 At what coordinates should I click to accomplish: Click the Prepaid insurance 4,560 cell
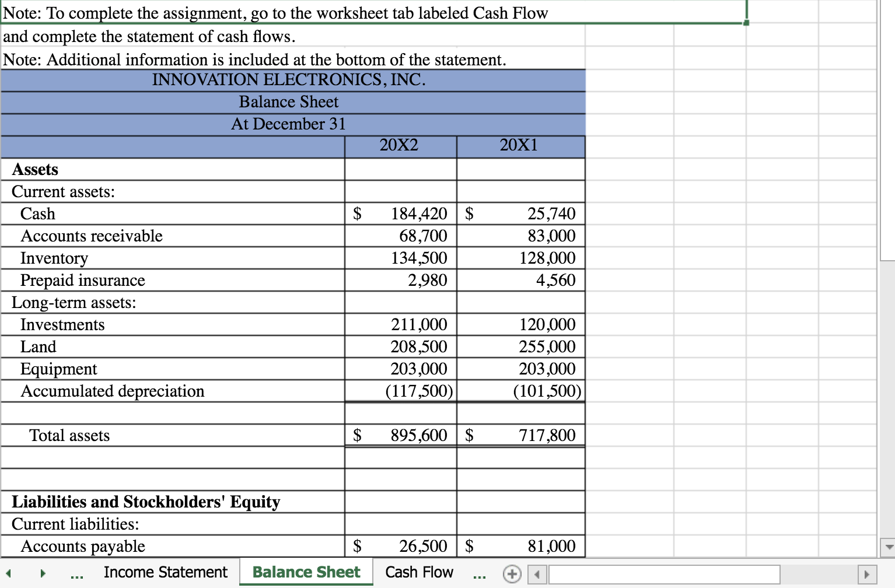[520, 280]
